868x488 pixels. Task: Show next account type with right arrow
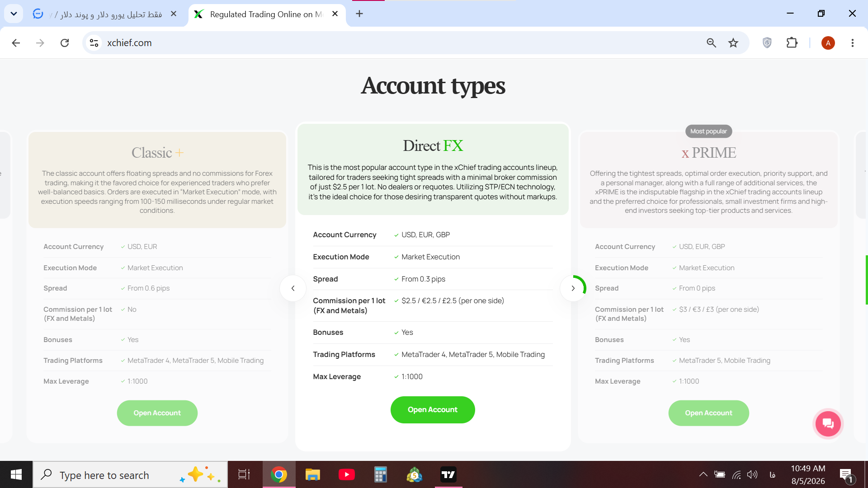pos(573,288)
